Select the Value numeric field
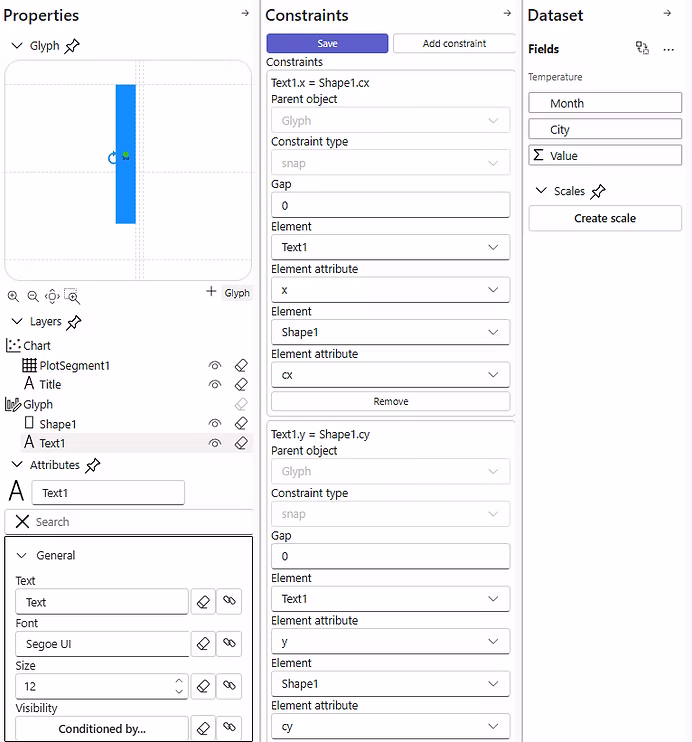 pyautogui.click(x=605, y=155)
